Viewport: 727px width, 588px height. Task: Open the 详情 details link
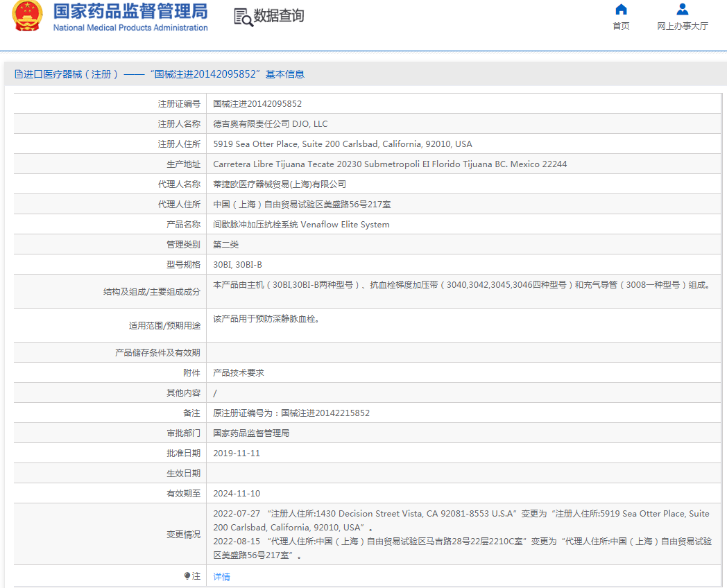pos(221,576)
